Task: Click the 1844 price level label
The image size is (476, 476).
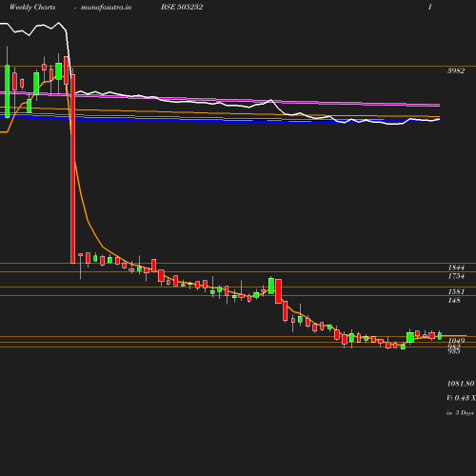Action: click(x=456, y=268)
